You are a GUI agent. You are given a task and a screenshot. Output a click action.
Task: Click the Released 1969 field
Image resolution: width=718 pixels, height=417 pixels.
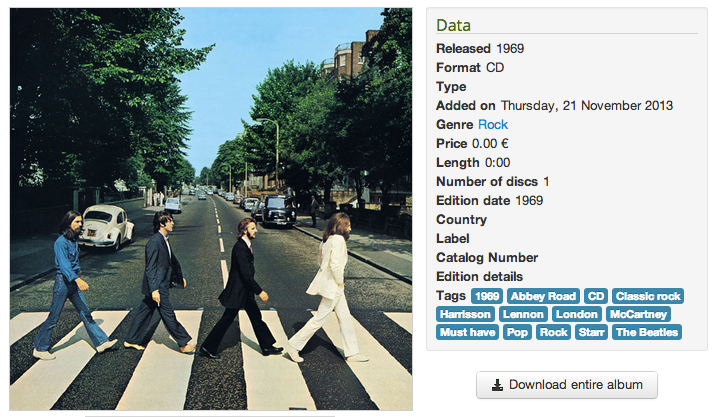480,49
